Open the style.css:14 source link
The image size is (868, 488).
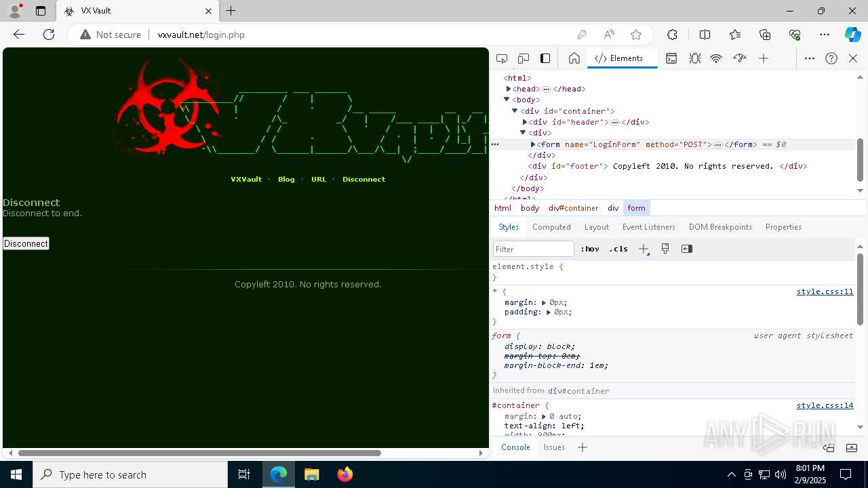(x=825, y=405)
